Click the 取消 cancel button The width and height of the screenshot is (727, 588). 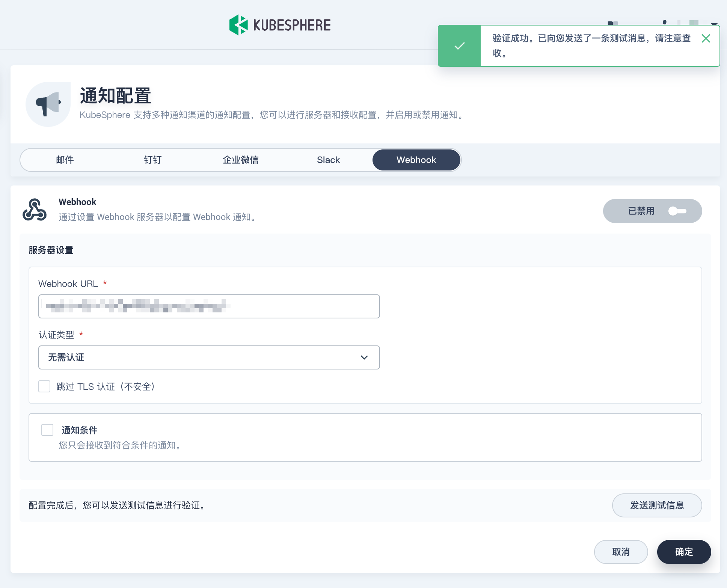pos(621,552)
